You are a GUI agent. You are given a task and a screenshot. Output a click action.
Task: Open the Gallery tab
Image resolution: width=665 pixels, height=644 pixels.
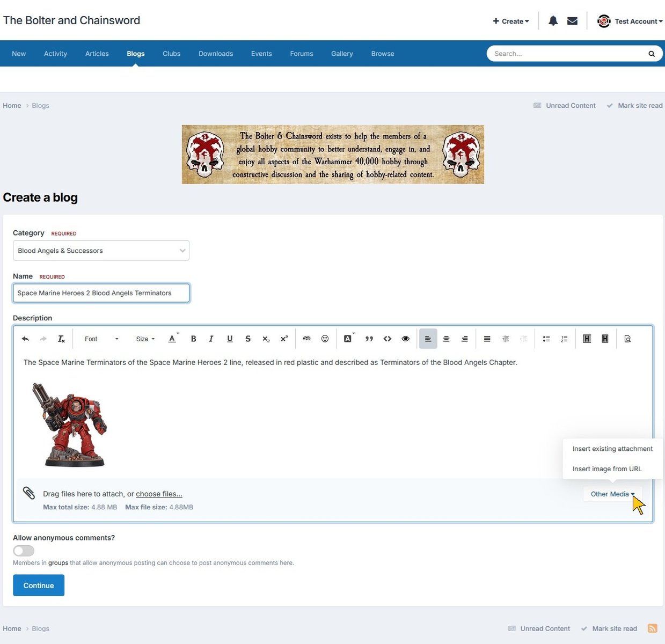point(342,54)
